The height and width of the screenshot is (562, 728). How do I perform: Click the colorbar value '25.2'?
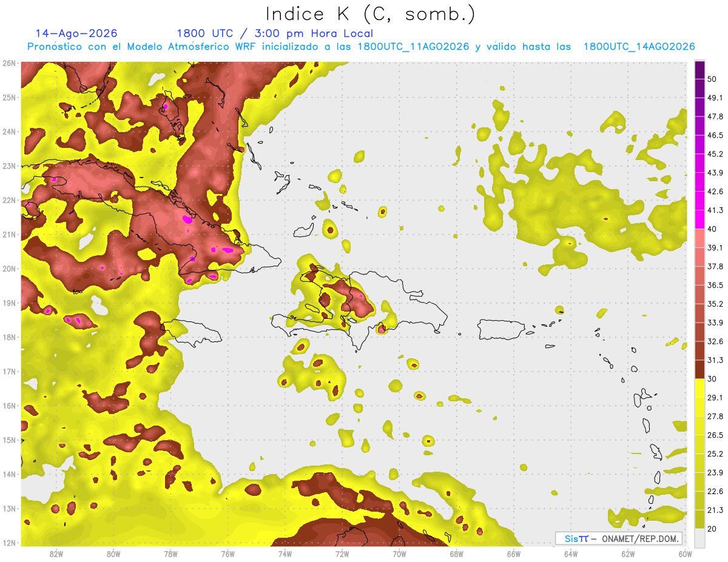coord(715,454)
